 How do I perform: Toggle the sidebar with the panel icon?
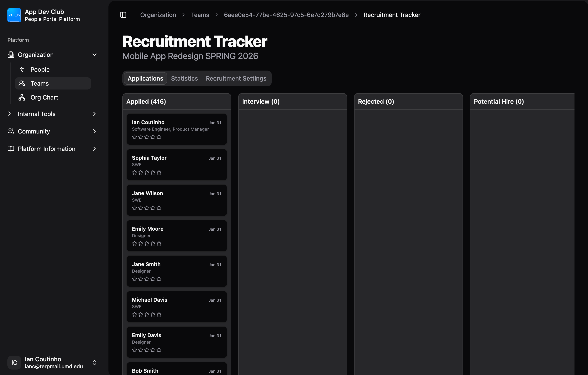tap(123, 15)
